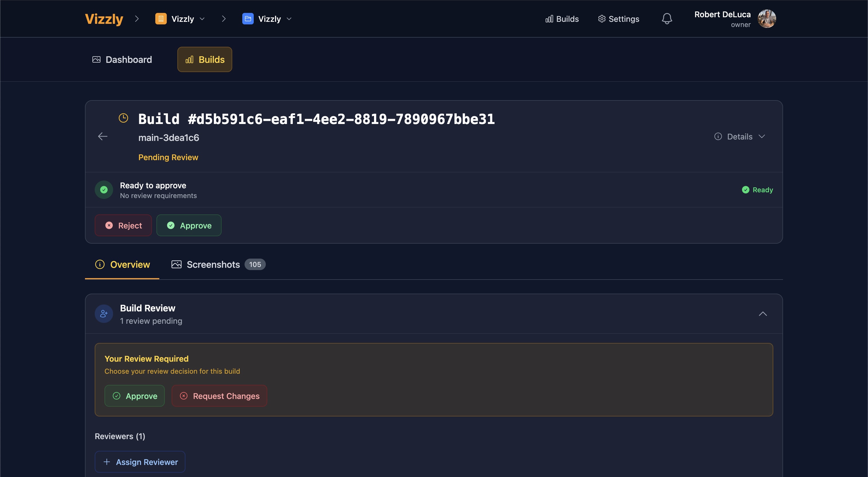Click the Reject button
The image size is (868, 477).
click(123, 225)
